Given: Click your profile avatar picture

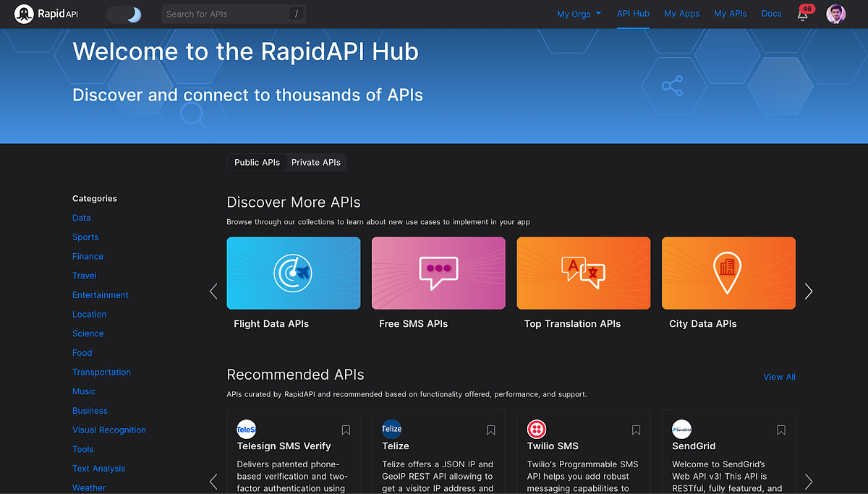Looking at the screenshot, I should click(x=835, y=14).
